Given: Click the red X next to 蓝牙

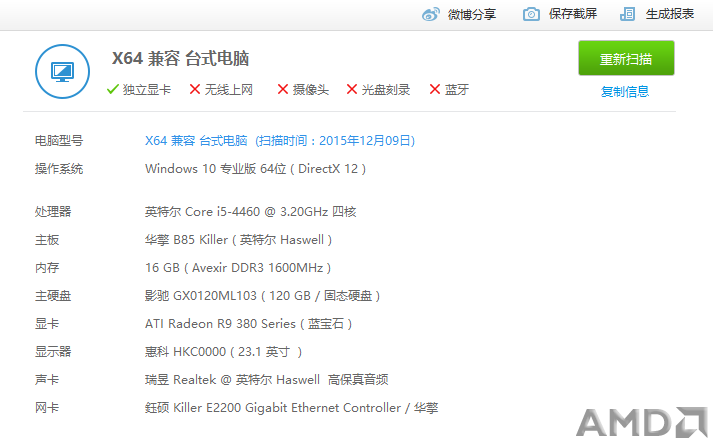Looking at the screenshot, I should pyautogui.click(x=435, y=89).
